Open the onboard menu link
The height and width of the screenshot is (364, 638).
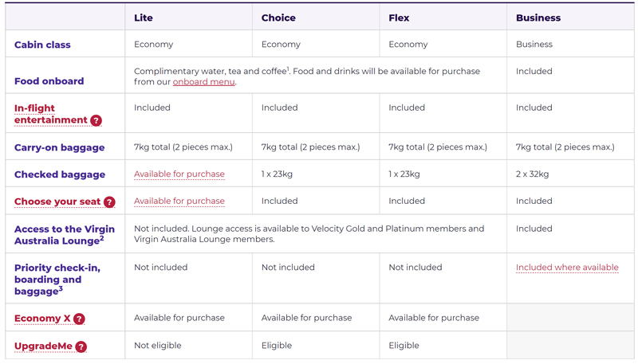(204, 82)
